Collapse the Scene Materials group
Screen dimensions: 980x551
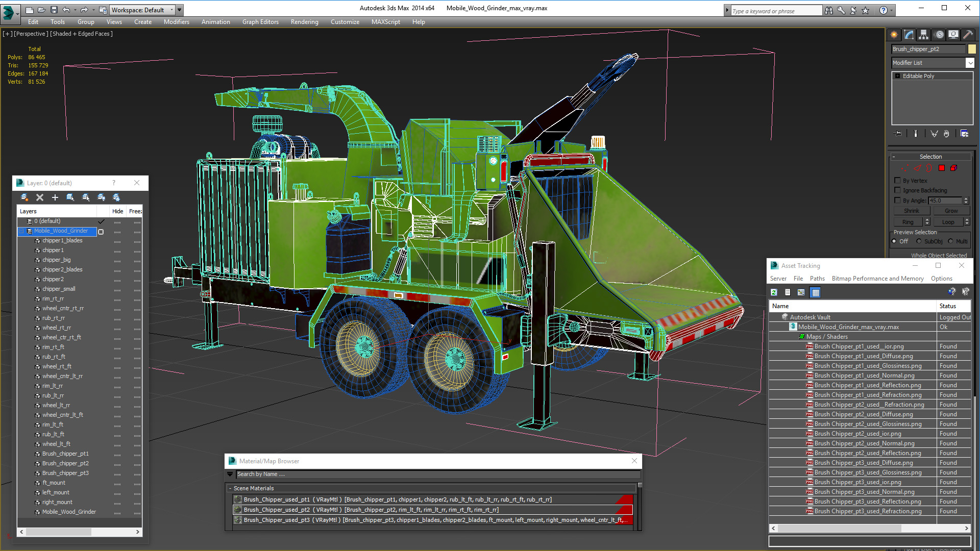(230, 488)
